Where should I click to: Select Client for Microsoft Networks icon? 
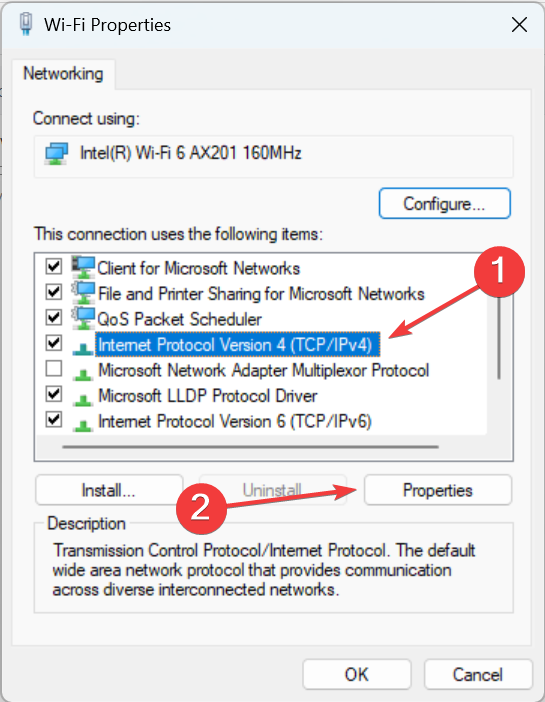click(x=83, y=268)
